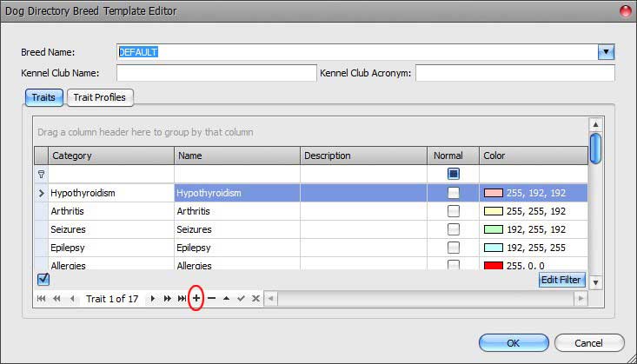Click the Hypothyroidism row indicator arrow

(41, 193)
